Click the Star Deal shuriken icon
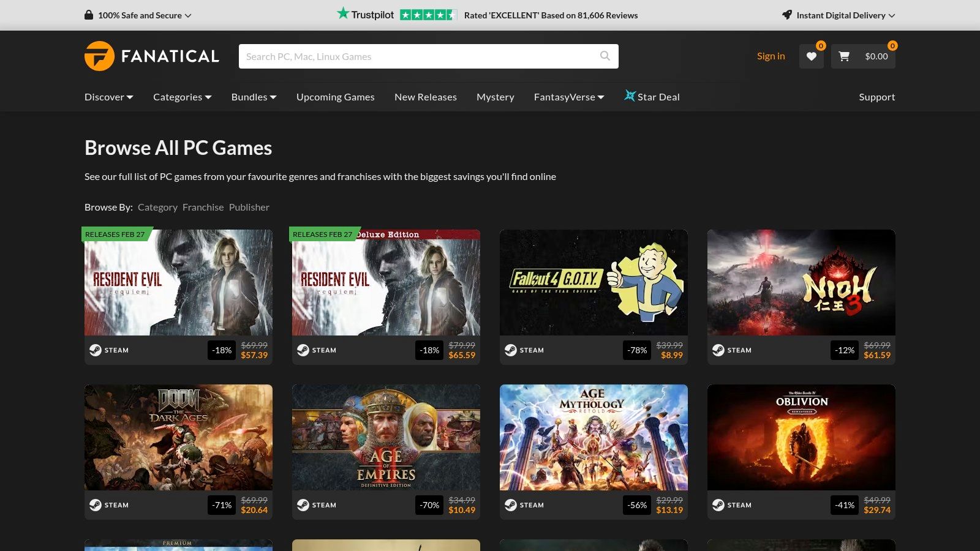This screenshot has width=980, height=551. pyautogui.click(x=630, y=96)
